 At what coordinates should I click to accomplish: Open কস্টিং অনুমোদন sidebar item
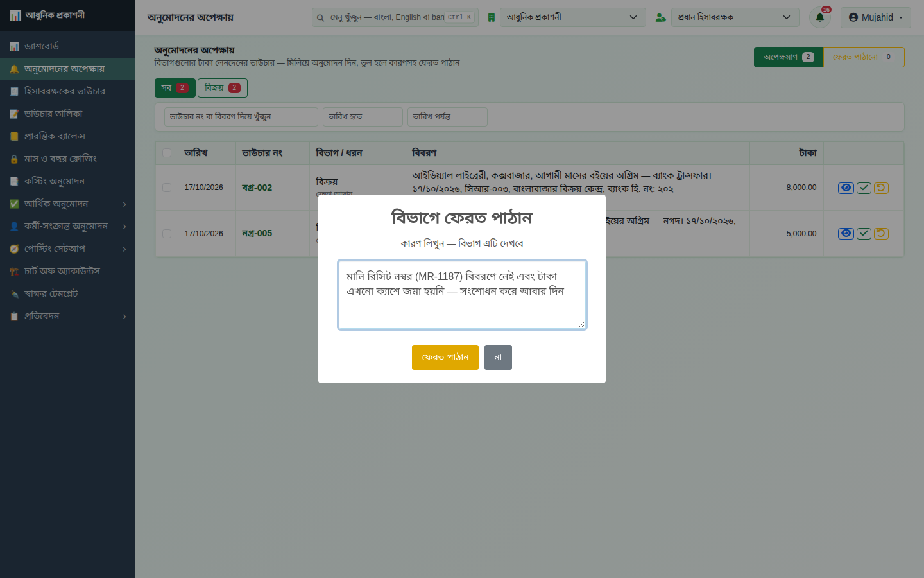67,181
